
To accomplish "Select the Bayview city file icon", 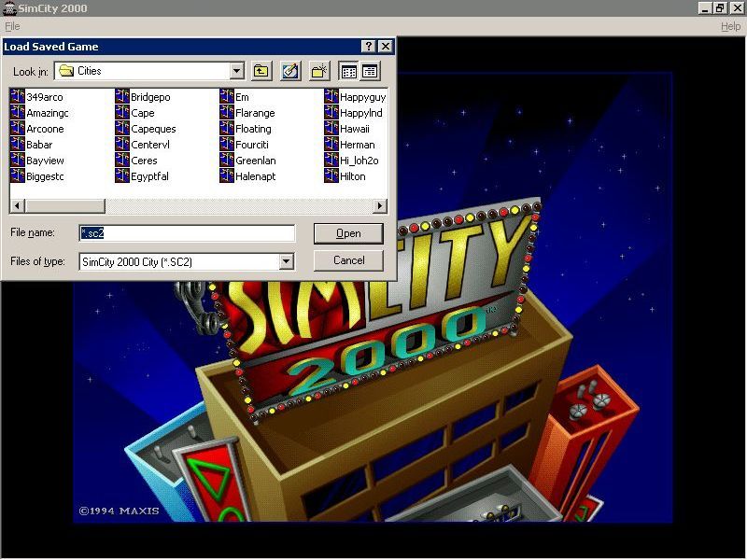I will [x=18, y=160].
